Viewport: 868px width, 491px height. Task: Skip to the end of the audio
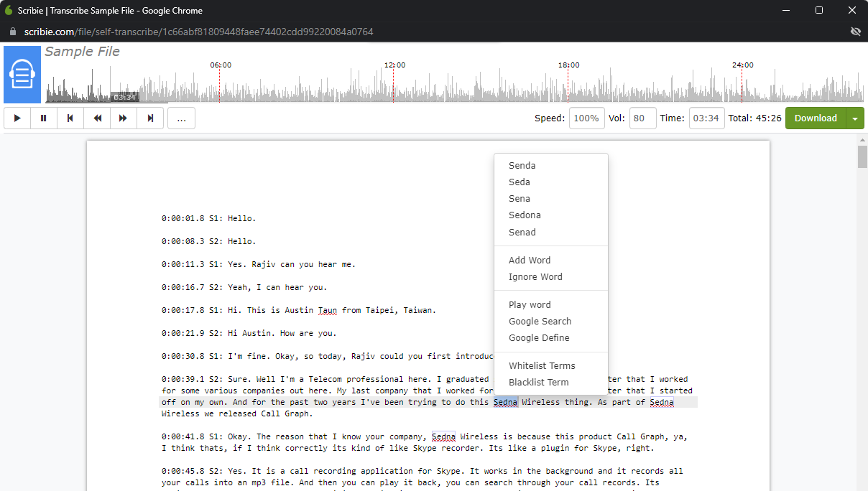150,118
